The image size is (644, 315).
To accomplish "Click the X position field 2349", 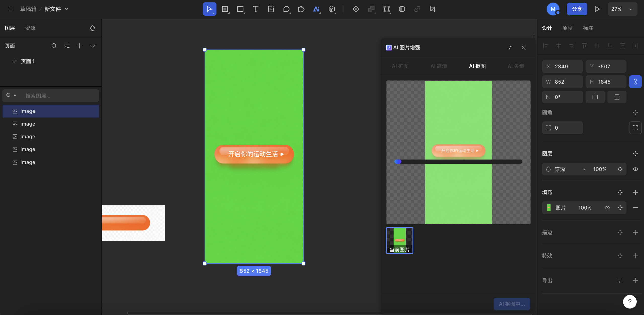I will pos(562,66).
